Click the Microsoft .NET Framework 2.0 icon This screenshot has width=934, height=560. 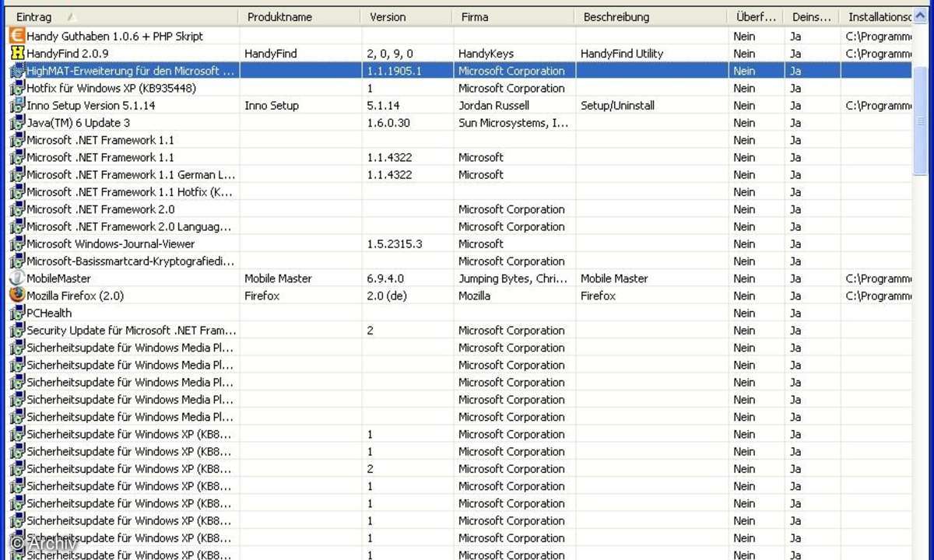pos(16,209)
